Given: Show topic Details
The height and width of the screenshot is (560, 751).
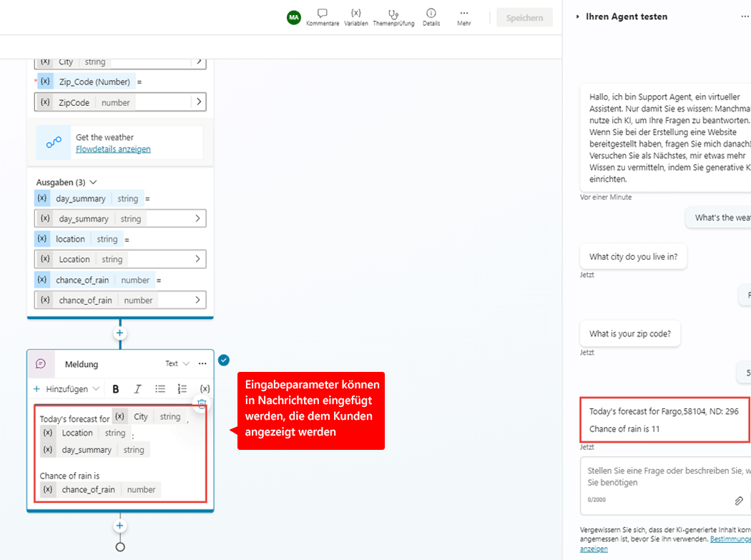Looking at the screenshot, I should click(x=431, y=17).
